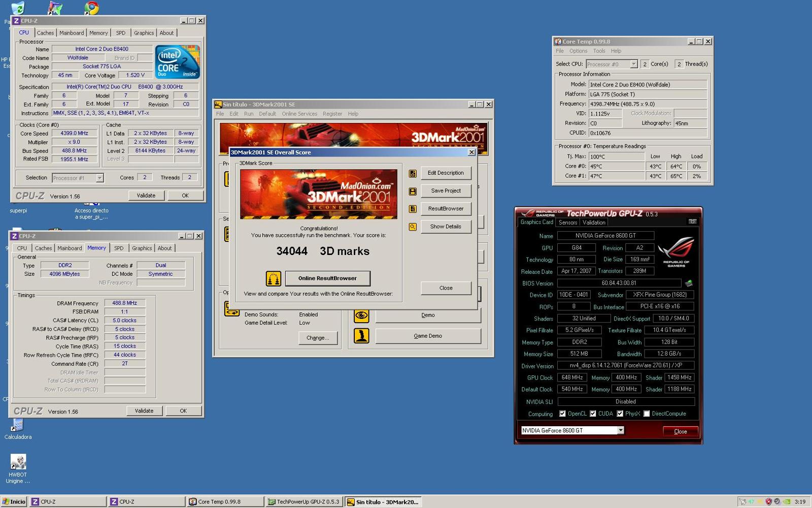Click the Show Details button
The height and width of the screenshot is (508, 812).
click(x=446, y=227)
